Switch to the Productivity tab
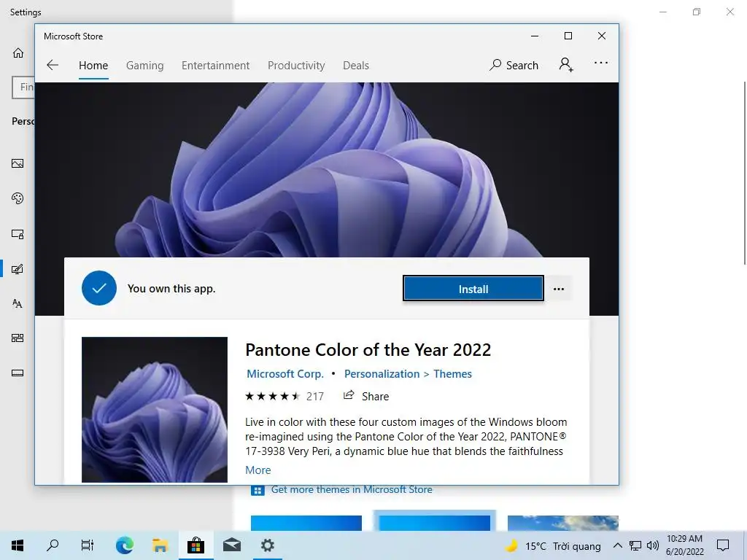The height and width of the screenshot is (560, 747). tap(296, 65)
